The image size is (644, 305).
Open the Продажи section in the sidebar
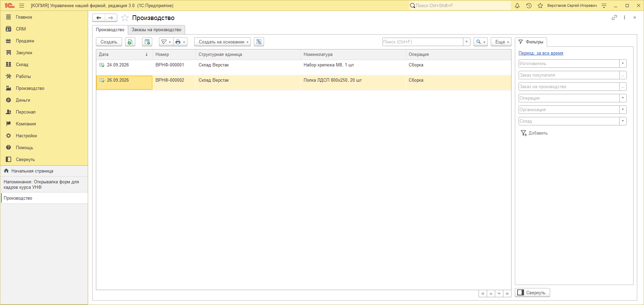tap(25, 41)
